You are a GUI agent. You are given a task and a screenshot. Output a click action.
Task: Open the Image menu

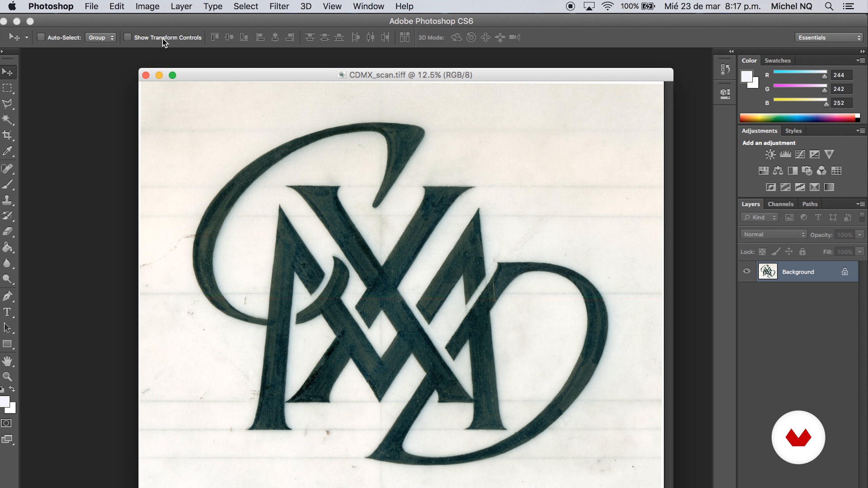[147, 6]
